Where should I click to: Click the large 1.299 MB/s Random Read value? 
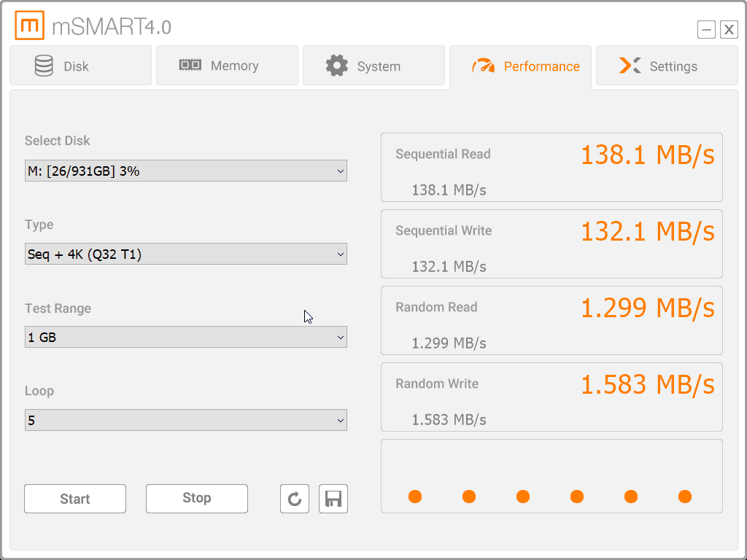tap(648, 308)
